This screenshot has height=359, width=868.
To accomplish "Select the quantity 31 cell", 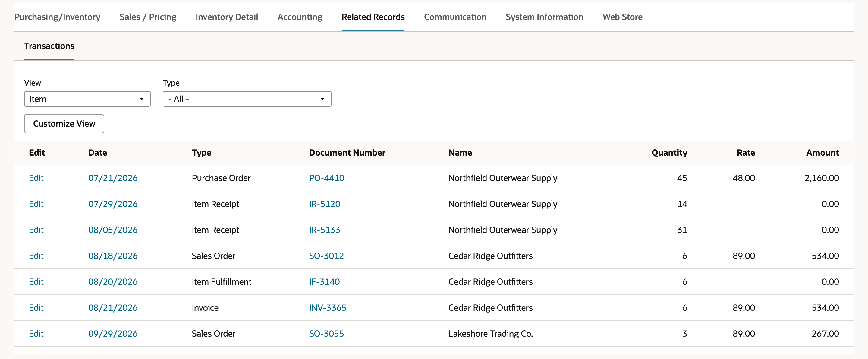I will [682, 230].
